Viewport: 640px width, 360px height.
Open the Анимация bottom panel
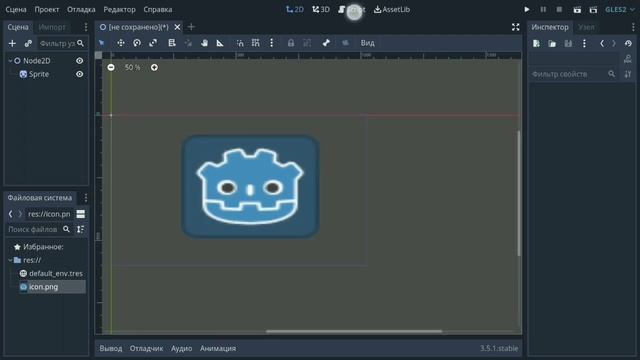pyautogui.click(x=218, y=349)
